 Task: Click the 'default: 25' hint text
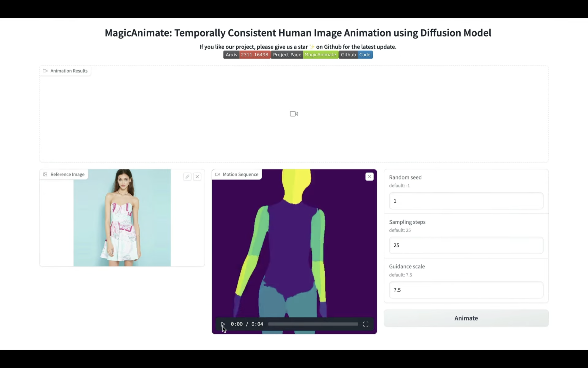tap(400, 230)
